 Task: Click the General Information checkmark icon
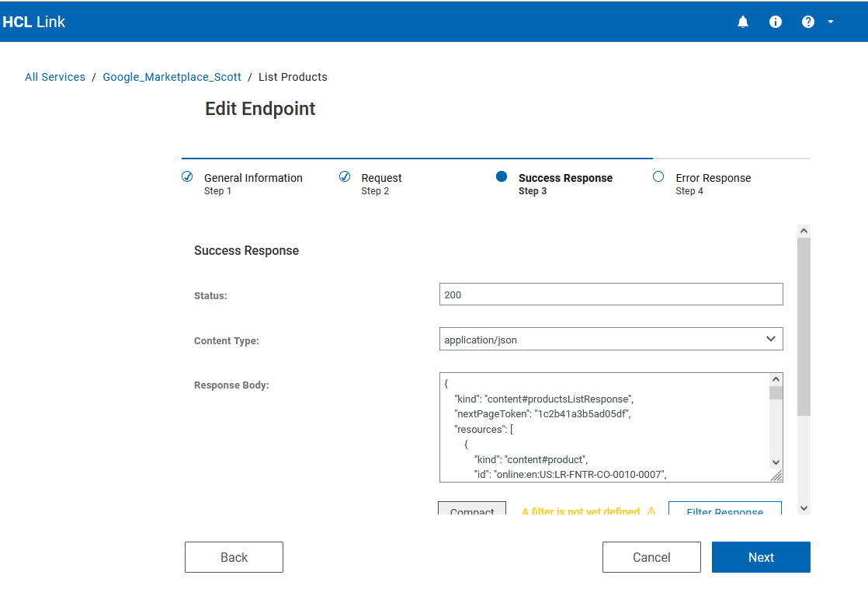coord(187,176)
